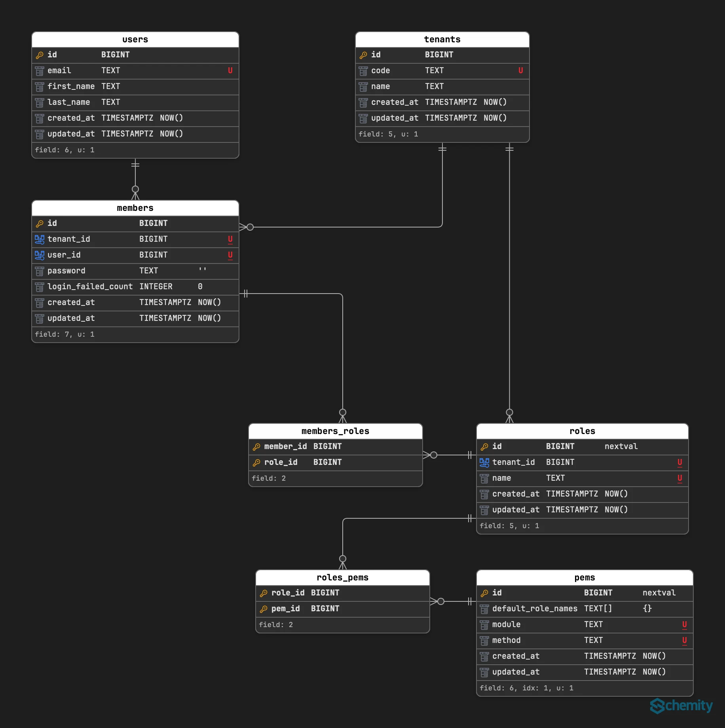Click the 'INTEGER' type in members
Image resolution: width=725 pixels, height=728 pixels.
156,286
